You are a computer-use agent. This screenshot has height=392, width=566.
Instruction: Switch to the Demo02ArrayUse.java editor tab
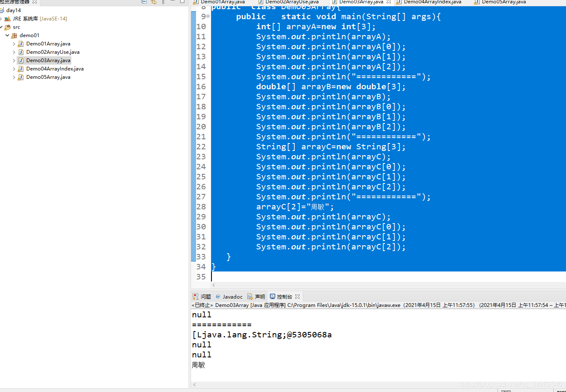pos(292,2)
